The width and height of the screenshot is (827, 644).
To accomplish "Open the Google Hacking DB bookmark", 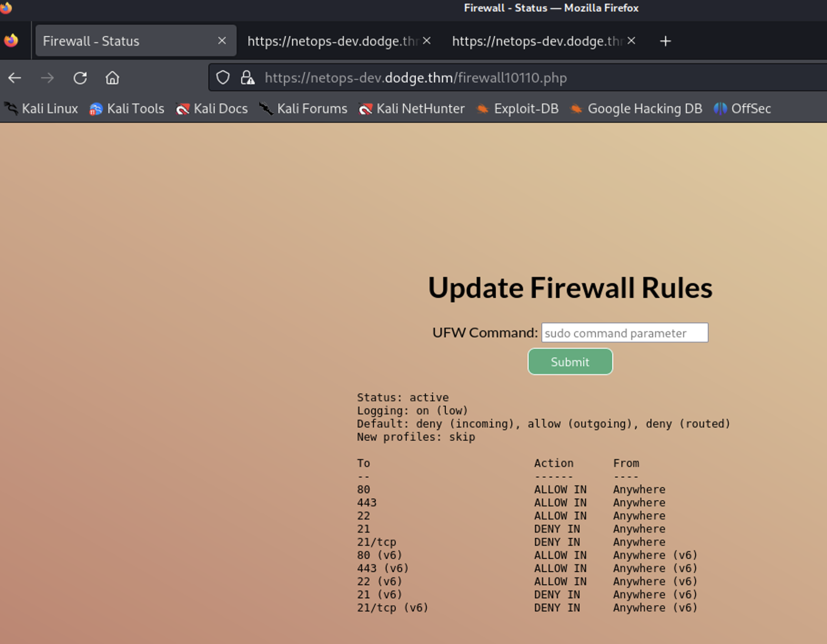I will coord(636,109).
